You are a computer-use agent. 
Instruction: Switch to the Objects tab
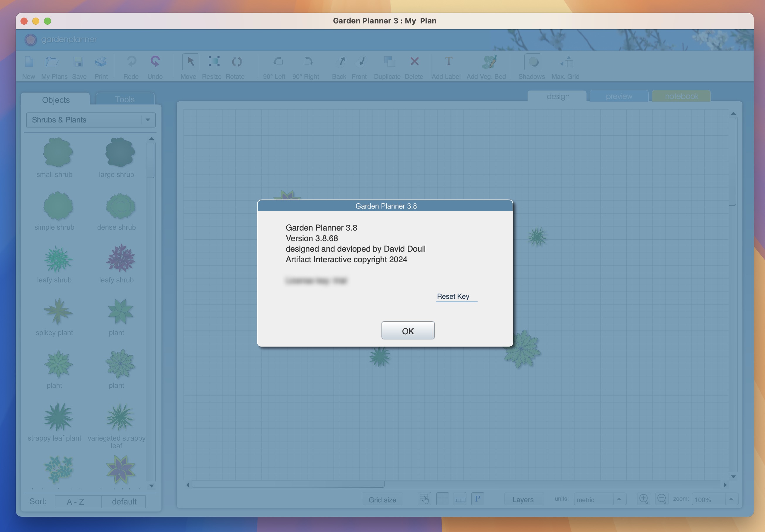point(56,100)
